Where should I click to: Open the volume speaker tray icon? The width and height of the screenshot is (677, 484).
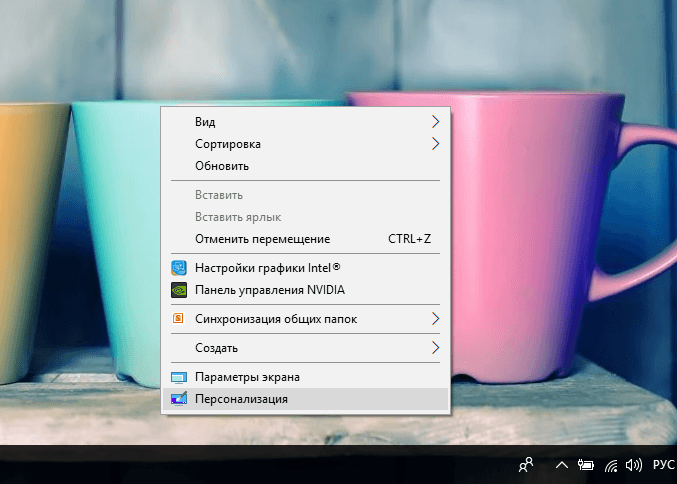633,465
